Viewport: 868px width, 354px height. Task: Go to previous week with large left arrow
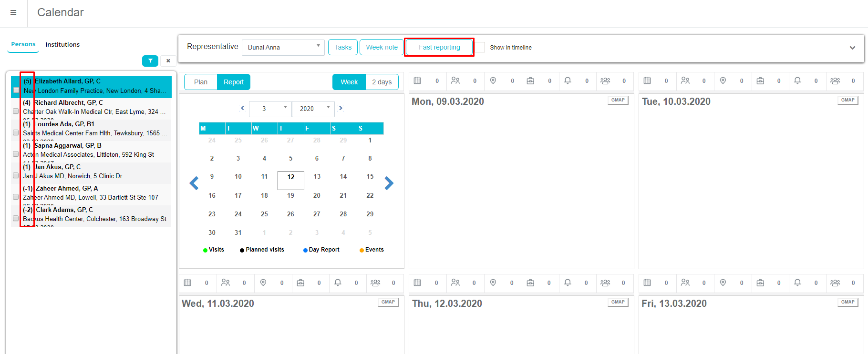click(194, 183)
